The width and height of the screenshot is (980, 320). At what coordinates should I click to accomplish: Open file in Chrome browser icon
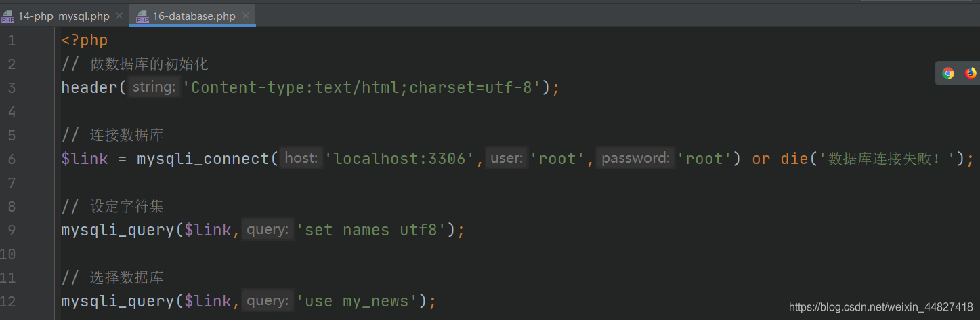[948, 73]
